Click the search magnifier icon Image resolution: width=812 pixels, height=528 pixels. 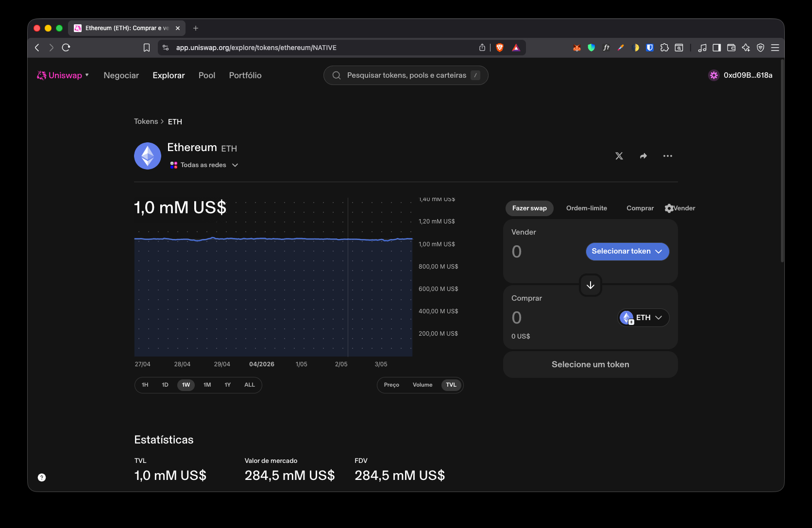[337, 75]
